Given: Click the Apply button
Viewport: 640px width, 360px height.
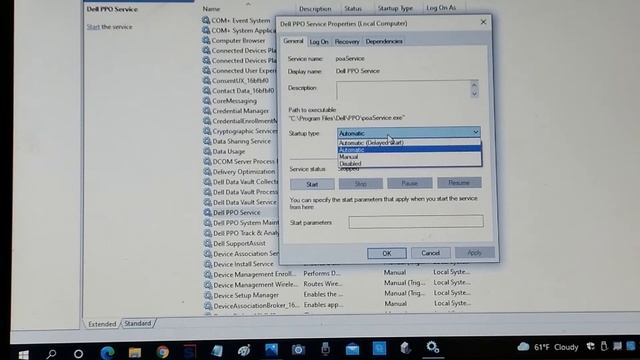Looking at the screenshot, I should [x=474, y=253].
